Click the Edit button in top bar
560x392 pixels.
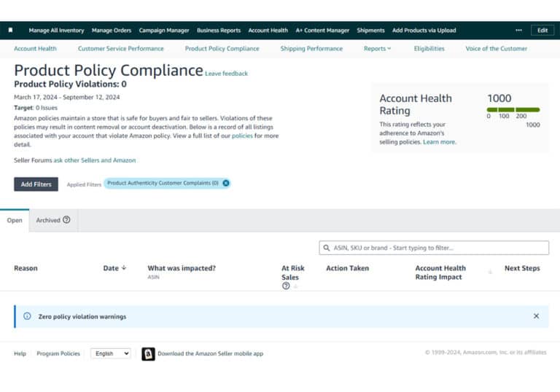pyautogui.click(x=542, y=31)
